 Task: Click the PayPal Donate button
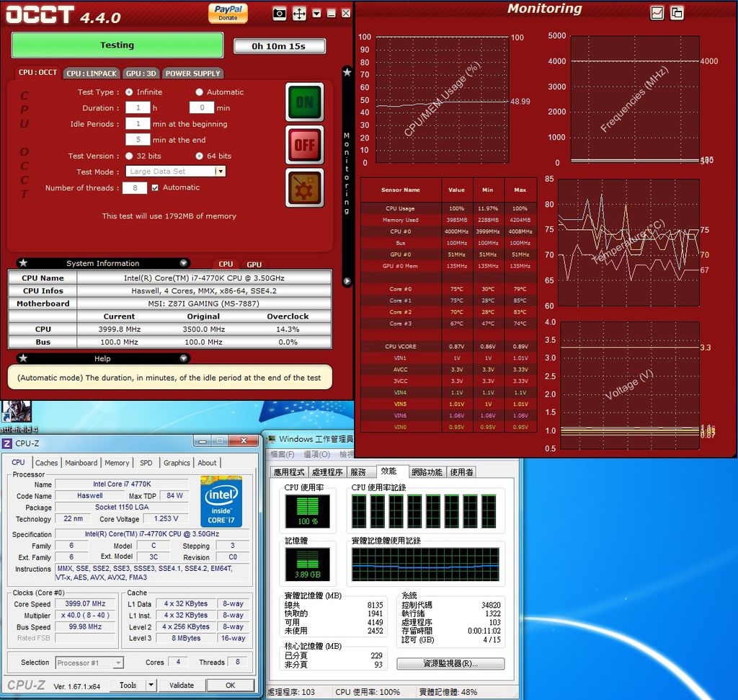228,13
